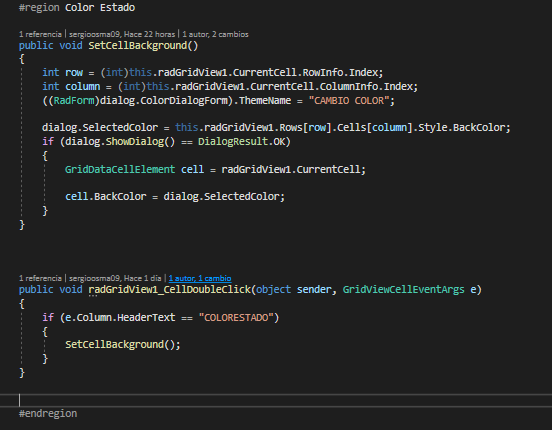This screenshot has height=430, width=552.
Task: Click 'sergioosma09, Hace 1 día' CodeLens text
Action: pos(115,278)
